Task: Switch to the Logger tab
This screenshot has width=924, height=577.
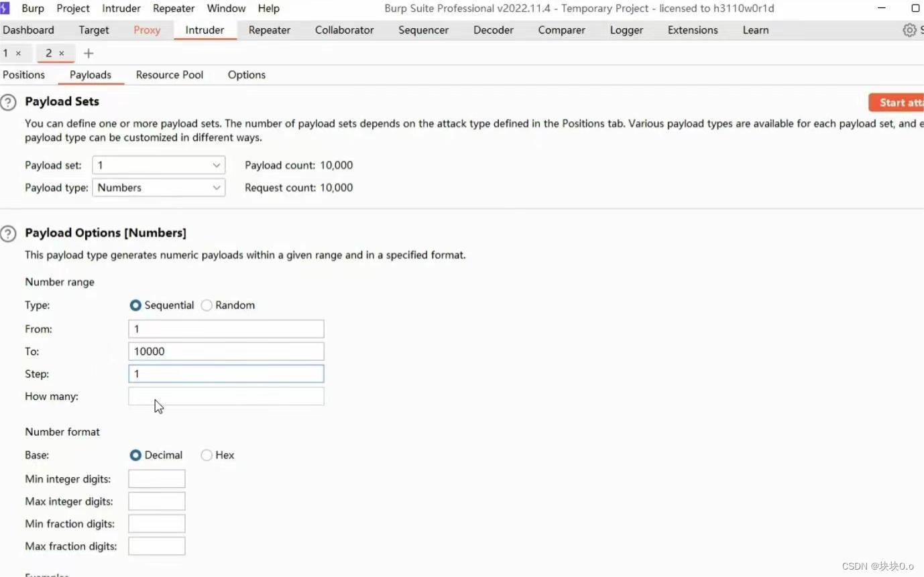Action: point(626,30)
